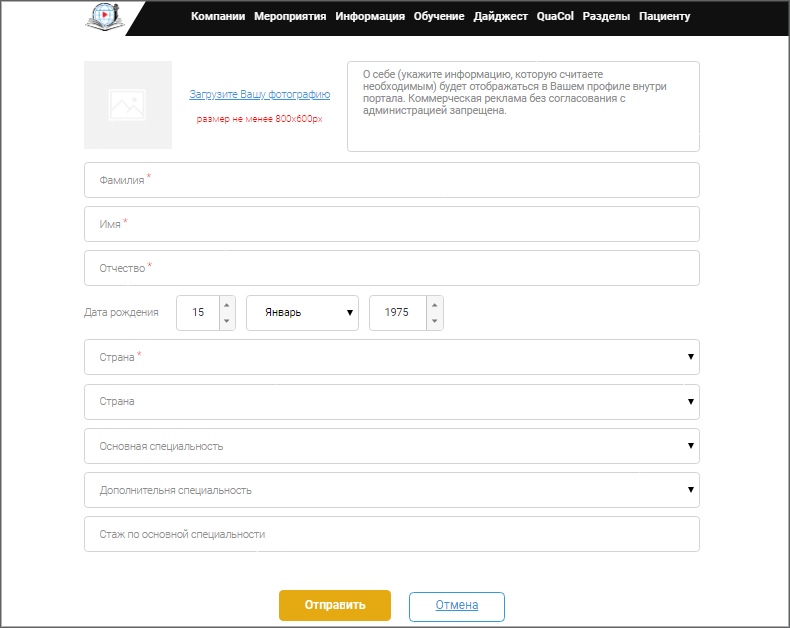Decrease the birth day value with down arrow
This screenshot has height=628, width=790.
pyautogui.click(x=227, y=321)
